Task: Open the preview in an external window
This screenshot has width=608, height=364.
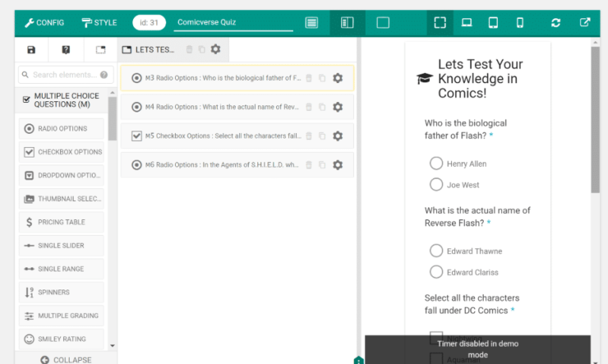Action: (585, 22)
